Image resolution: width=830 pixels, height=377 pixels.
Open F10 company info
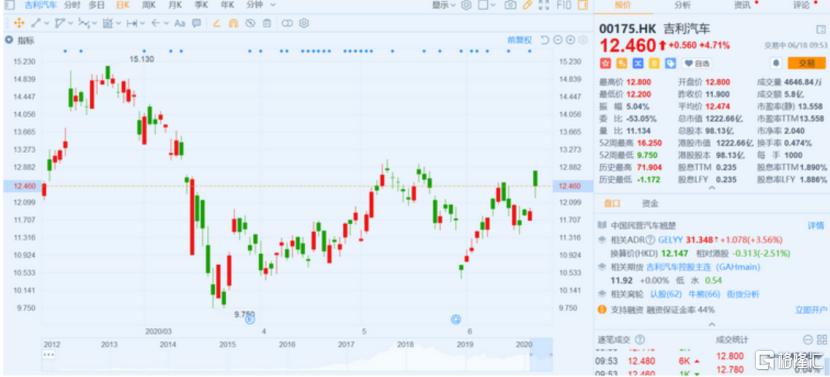pyautogui.click(x=564, y=5)
